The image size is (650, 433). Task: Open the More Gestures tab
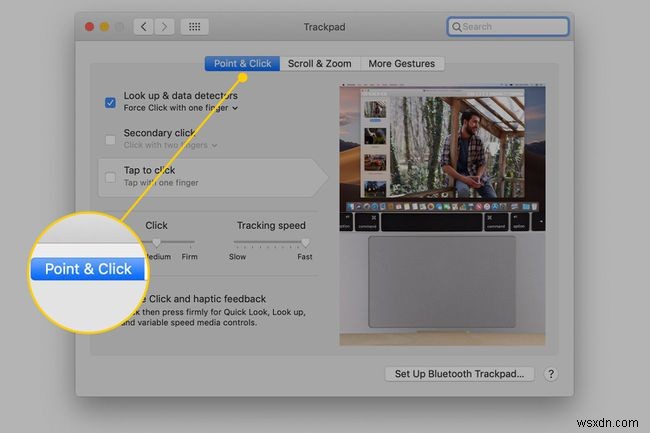(x=402, y=64)
